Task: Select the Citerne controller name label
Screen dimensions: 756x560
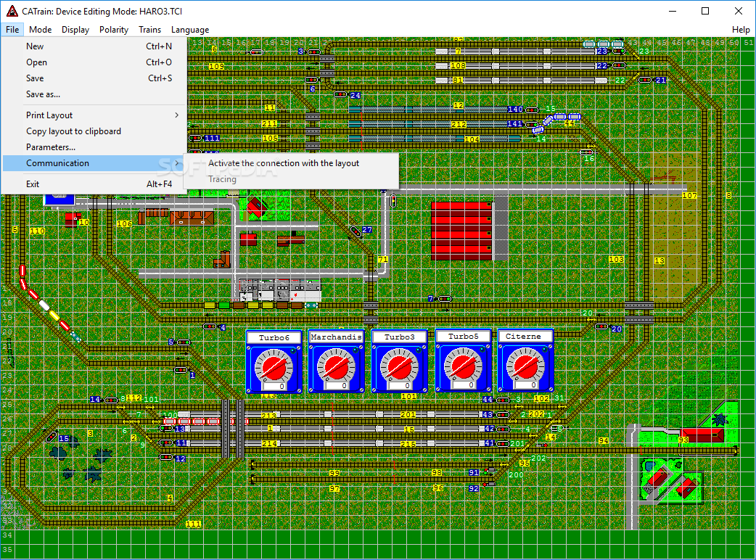Action: (525, 336)
